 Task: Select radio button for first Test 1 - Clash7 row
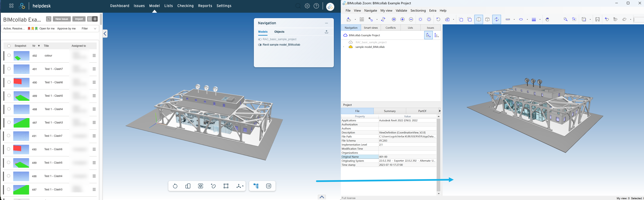pyautogui.click(x=9, y=69)
